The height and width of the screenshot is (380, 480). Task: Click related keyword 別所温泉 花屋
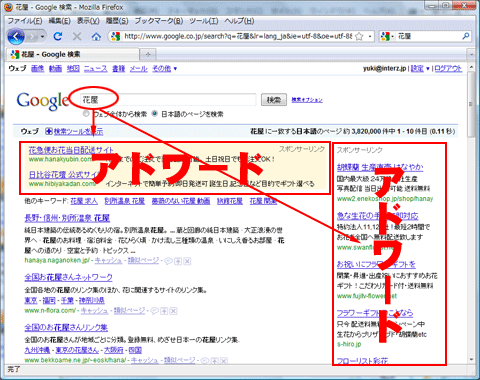[125, 201]
